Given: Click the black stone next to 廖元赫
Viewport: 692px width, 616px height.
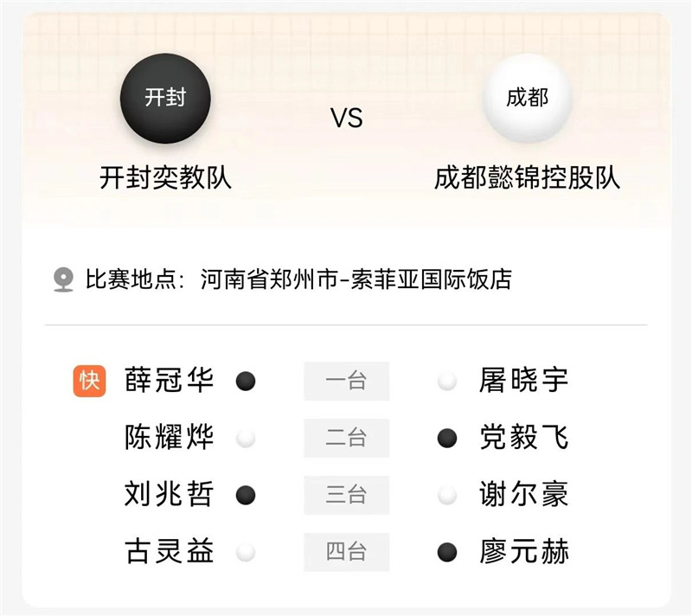Looking at the screenshot, I should pyautogui.click(x=447, y=552).
